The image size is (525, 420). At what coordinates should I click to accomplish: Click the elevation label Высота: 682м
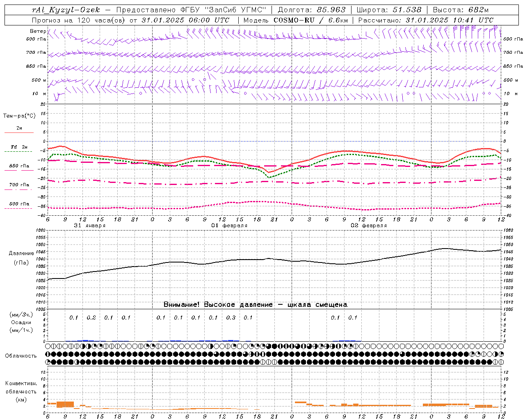coord(461,10)
